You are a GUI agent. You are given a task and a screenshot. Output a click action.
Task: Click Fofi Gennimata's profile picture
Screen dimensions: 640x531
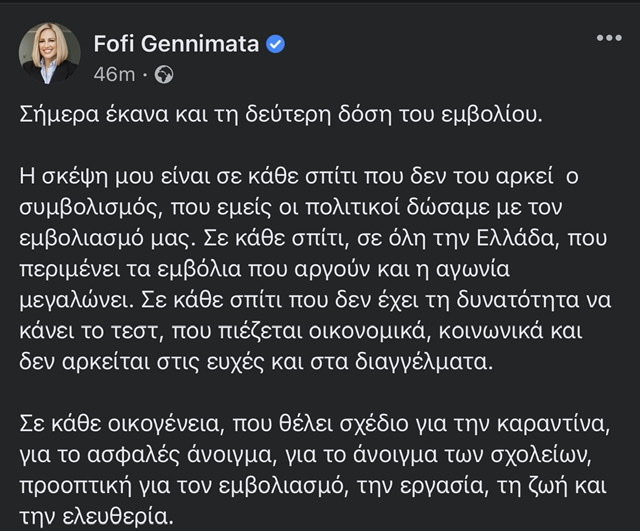51,58
